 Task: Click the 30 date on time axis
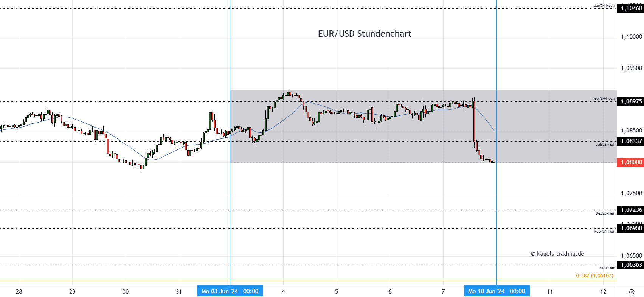[x=126, y=292]
